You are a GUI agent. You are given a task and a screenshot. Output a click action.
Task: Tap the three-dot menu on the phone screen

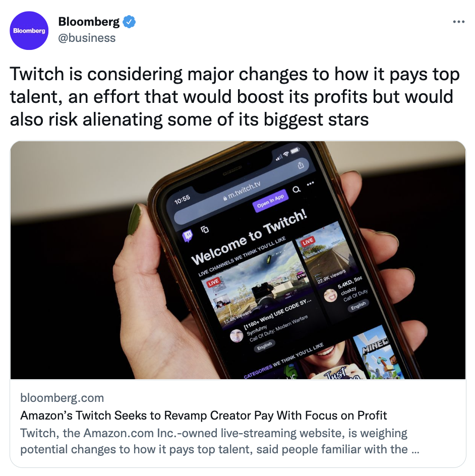[x=310, y=184]
